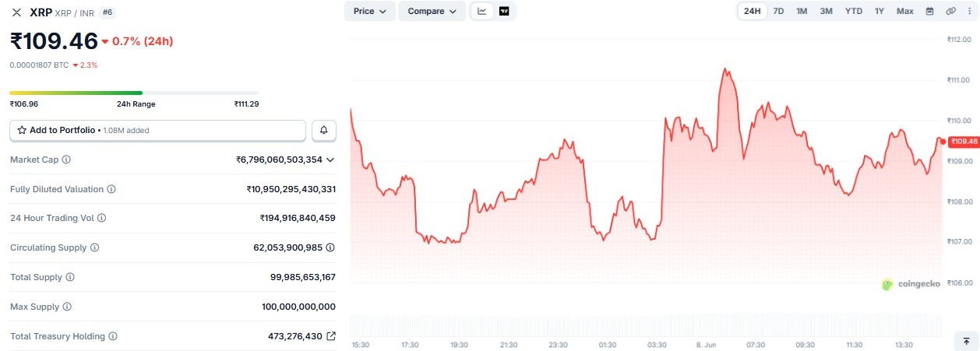980x351 pixels.
Task: Click the 24h Range progress bar
Action: point(134,93)
